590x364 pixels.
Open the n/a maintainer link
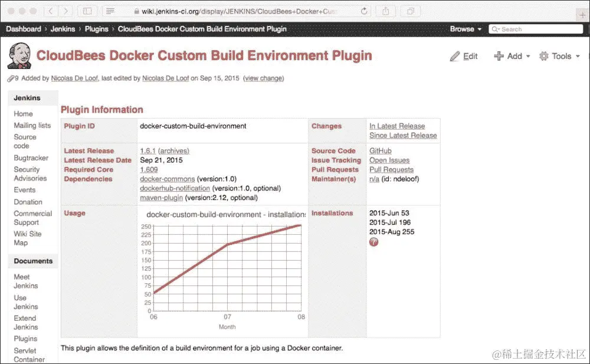374,179
